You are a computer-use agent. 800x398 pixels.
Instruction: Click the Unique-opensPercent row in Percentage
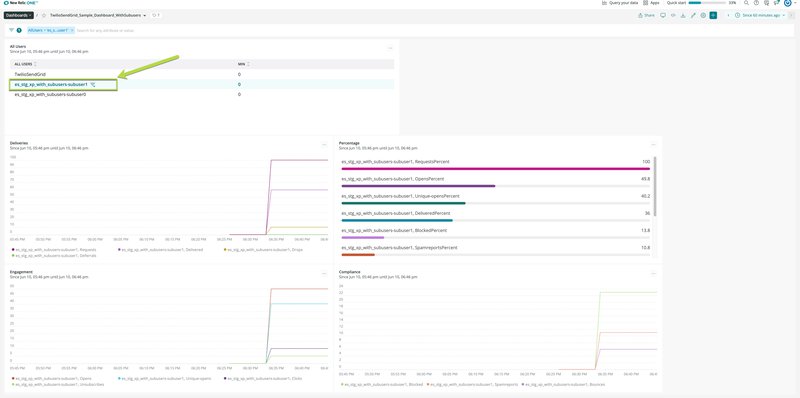495,198
